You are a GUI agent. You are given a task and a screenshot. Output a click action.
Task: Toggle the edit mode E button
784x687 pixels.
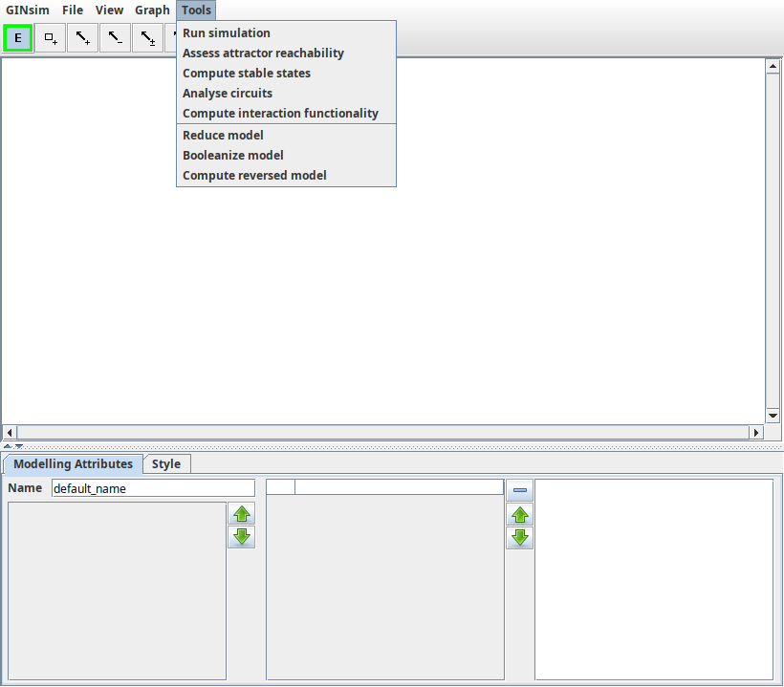click(18, 38)
